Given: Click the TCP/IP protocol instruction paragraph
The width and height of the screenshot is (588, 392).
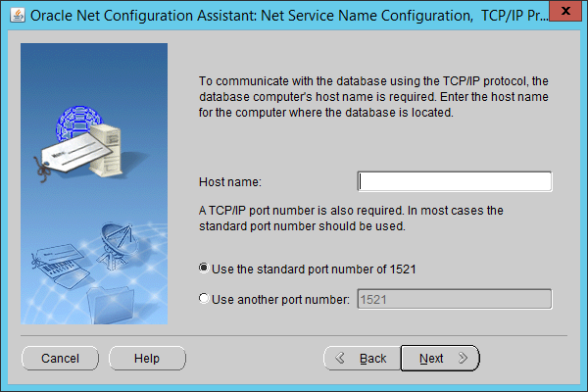Looking at the screenshot, I should point(373,97).
